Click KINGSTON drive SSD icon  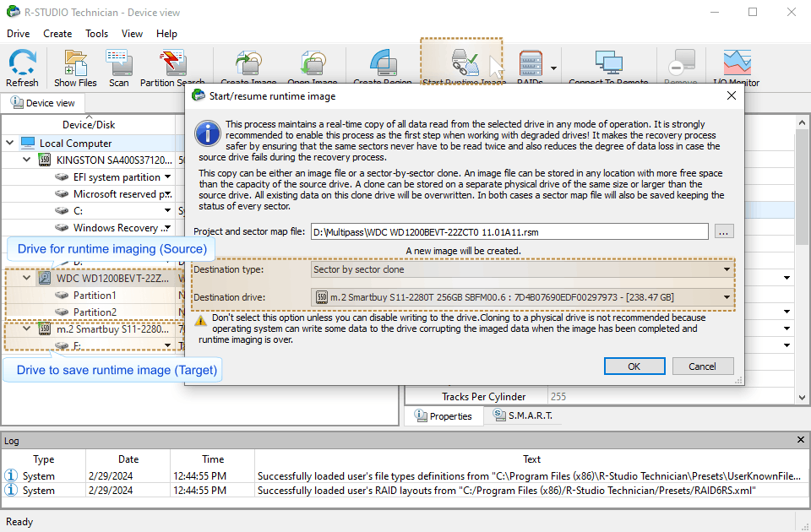pos(45,160)
